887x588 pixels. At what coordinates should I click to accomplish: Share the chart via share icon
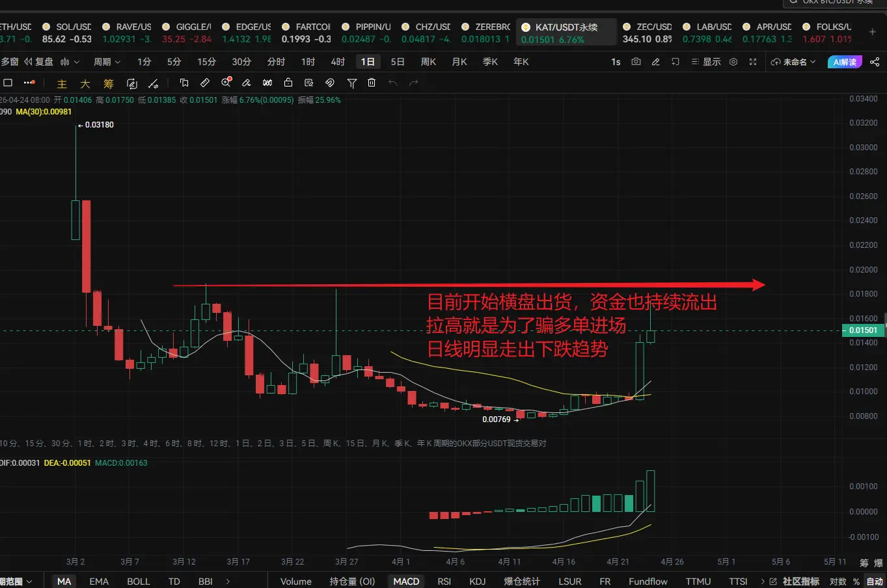875,62
